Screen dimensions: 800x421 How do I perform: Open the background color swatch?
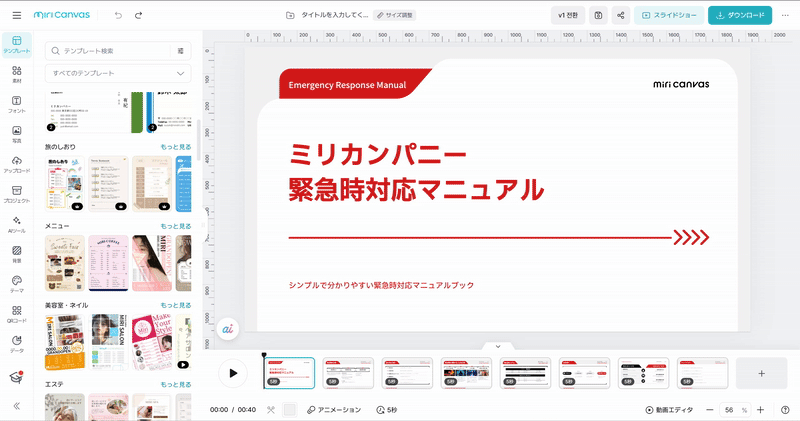[290, 410]
